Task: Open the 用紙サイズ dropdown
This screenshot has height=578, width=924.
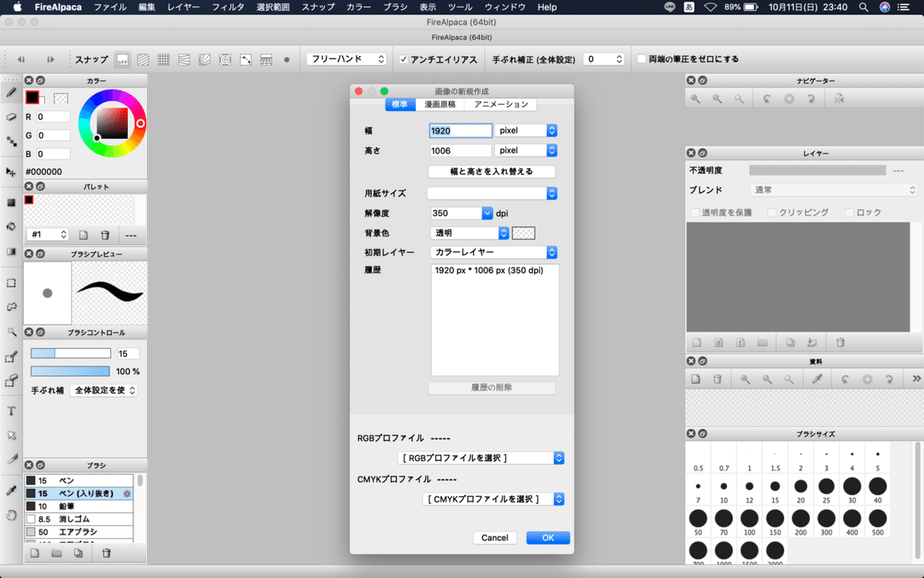Action: 492,193
